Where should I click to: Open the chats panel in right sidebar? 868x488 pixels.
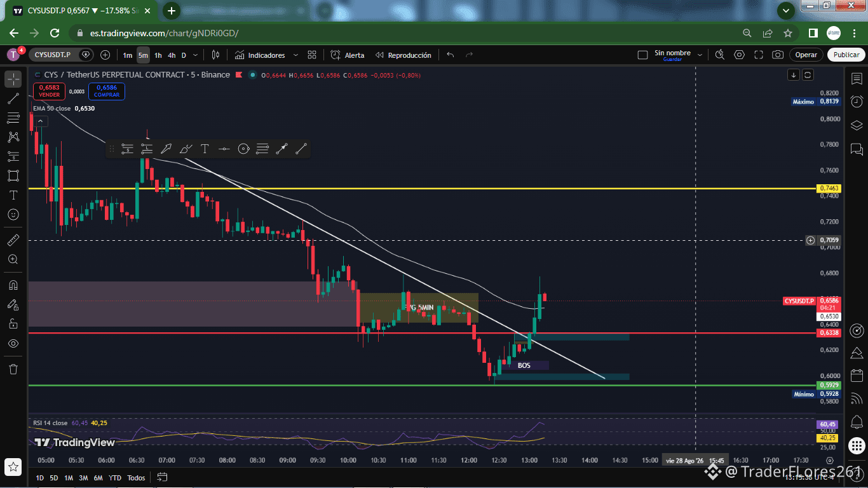(x=857, y=150)
